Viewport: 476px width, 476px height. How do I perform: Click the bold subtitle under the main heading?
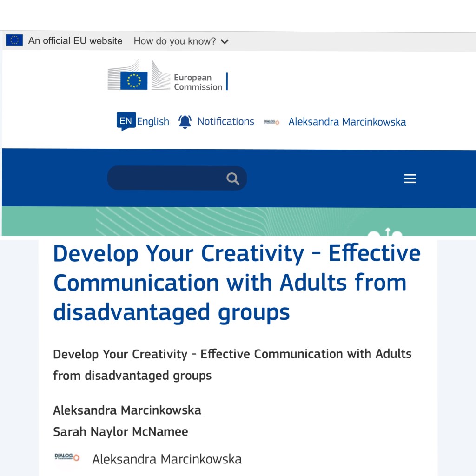(232, 364)
